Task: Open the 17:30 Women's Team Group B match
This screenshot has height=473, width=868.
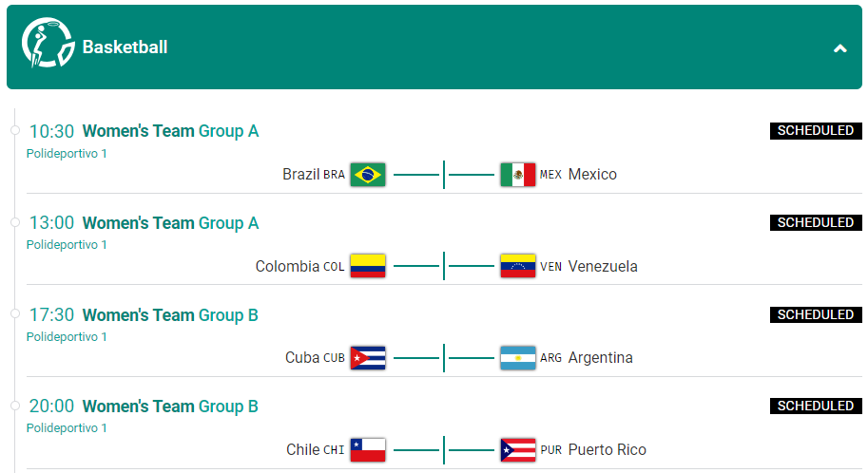Action: (144, 314)
